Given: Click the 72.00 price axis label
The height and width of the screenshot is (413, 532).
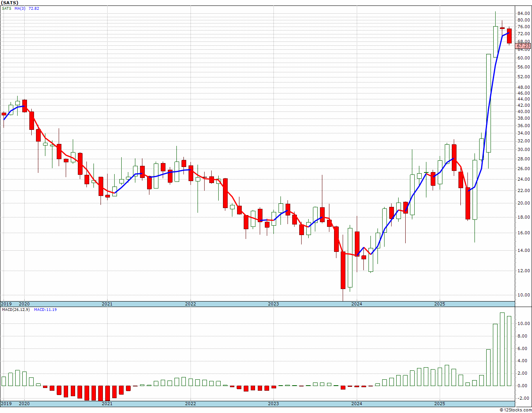Looking at the screenshot, I should 523,34.
